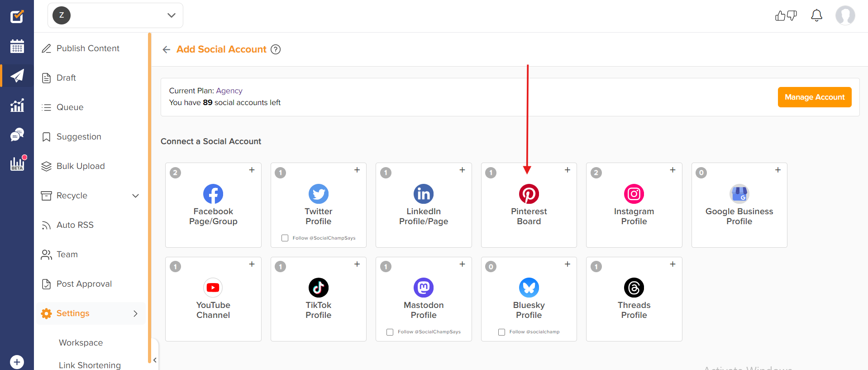The width and height of the screenshot is (868, 370).
Task: Click the YouTube logo icon
Action: (x=213, y=288)
